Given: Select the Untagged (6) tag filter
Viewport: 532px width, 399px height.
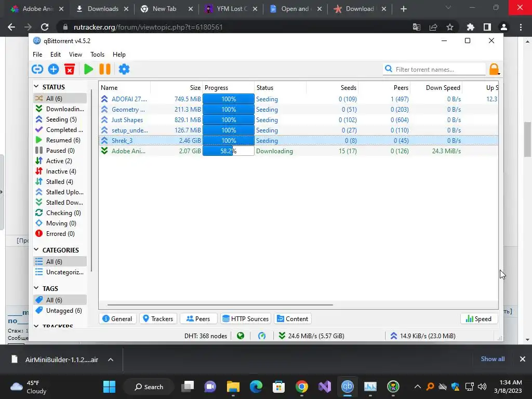Looking at the screenshot, I should tap(60, 311).
